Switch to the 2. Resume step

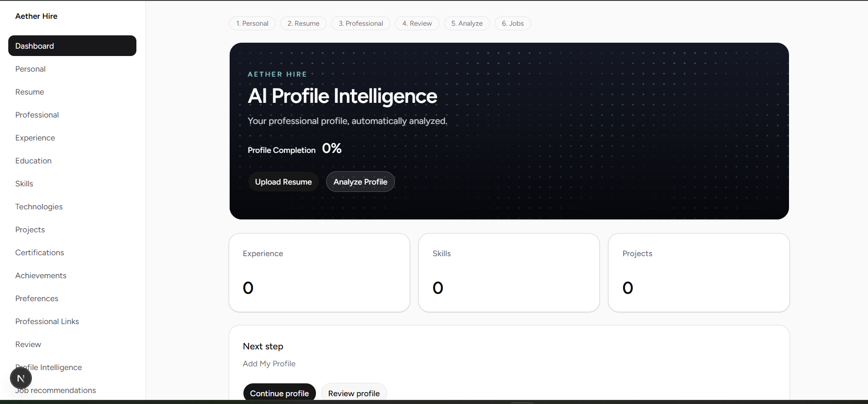303,23
